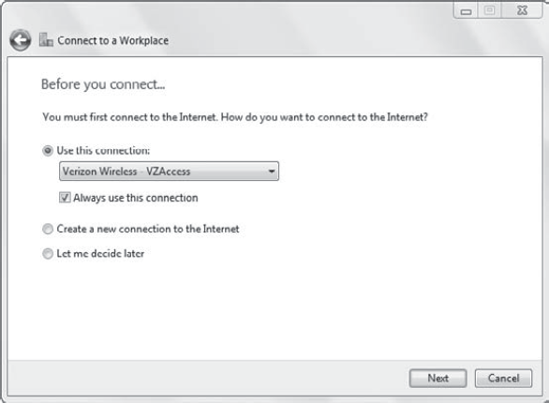
Task: Click the Use this connection label text
Action: tap(103, 151)
